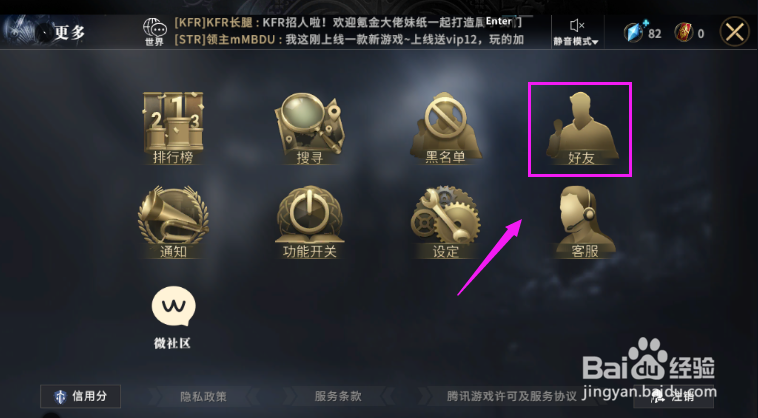The width and height of the screenshot is (758, 418).
Task: Open the 设定 settings gear icon
Action: pos(445,222)
